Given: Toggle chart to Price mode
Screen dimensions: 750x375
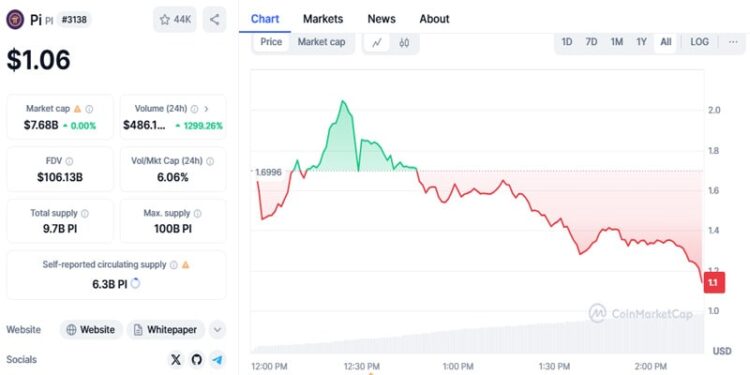Looking at the screenshot, I should pos(271,42).
